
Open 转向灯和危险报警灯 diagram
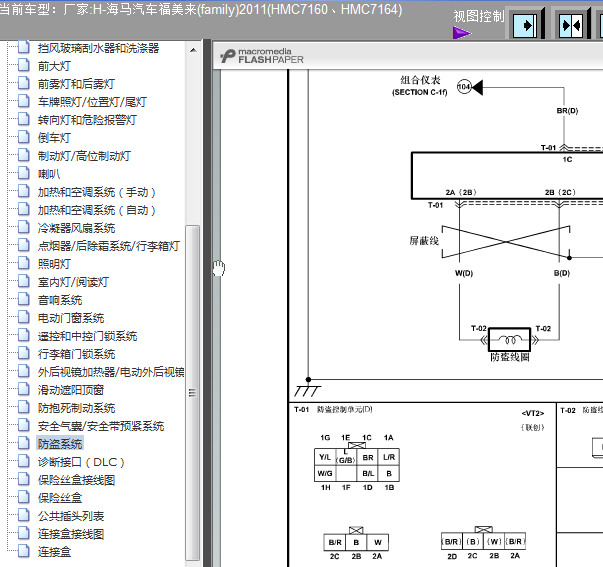[x=87, y=120]
